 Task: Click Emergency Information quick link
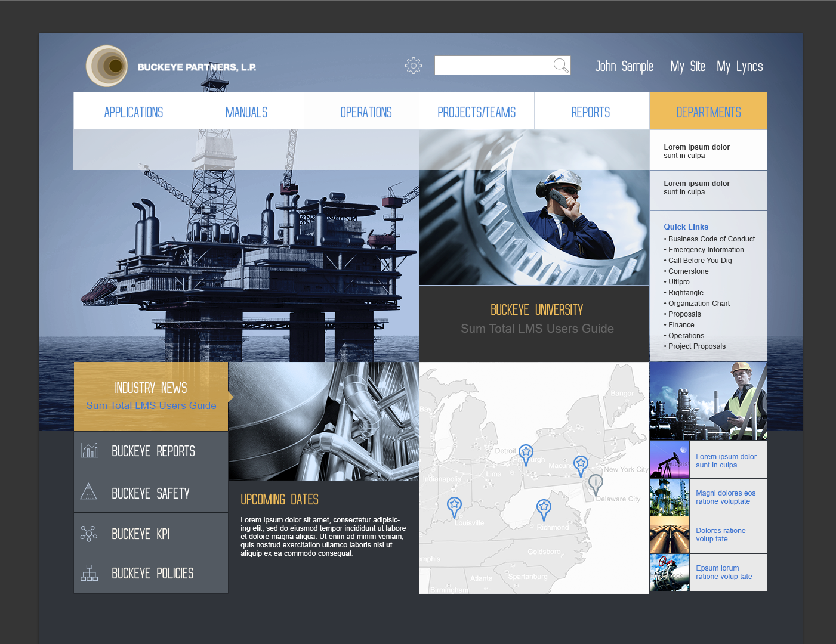(706, 250)
